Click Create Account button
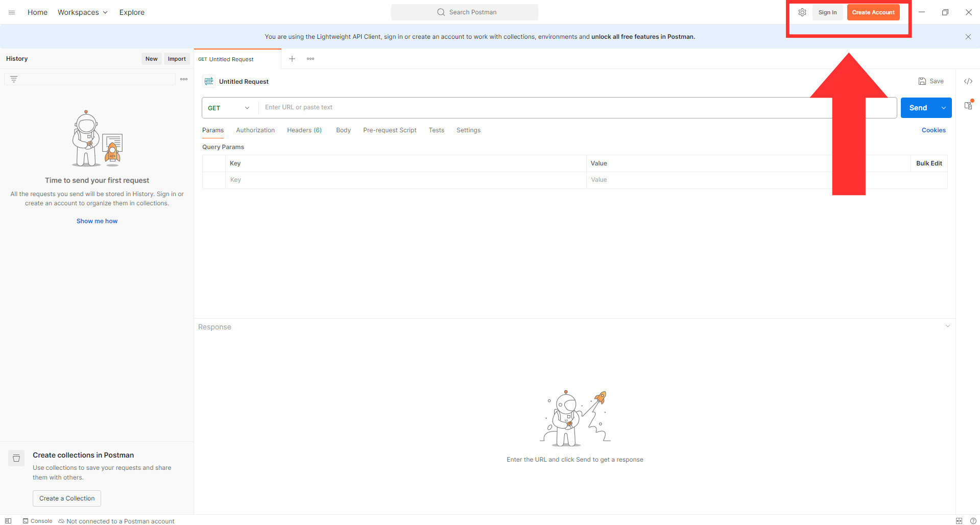Image resolution: width=980 pixels, height=525 pixels. [x=873, y=12]
